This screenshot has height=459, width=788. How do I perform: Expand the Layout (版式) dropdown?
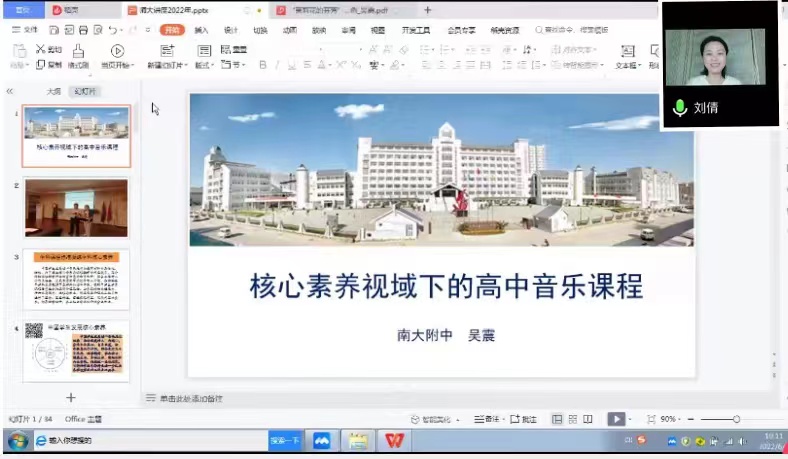pos(204,65)
